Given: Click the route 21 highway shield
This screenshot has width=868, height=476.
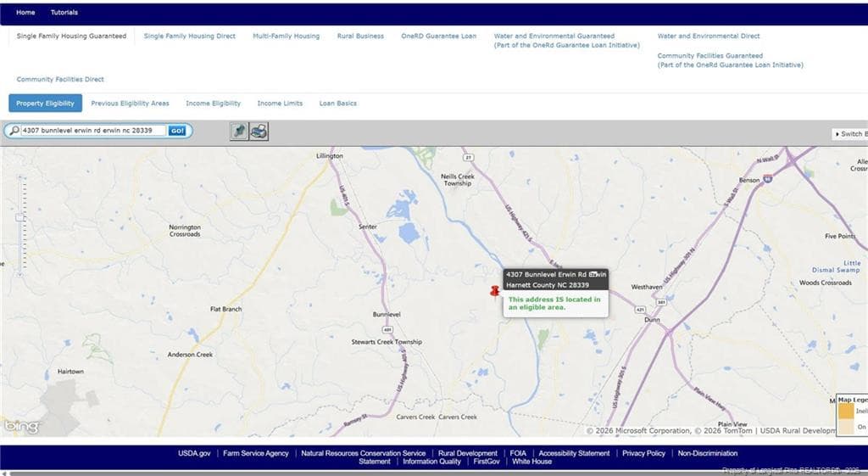Looking at the screenshot, I should point(468,158).
